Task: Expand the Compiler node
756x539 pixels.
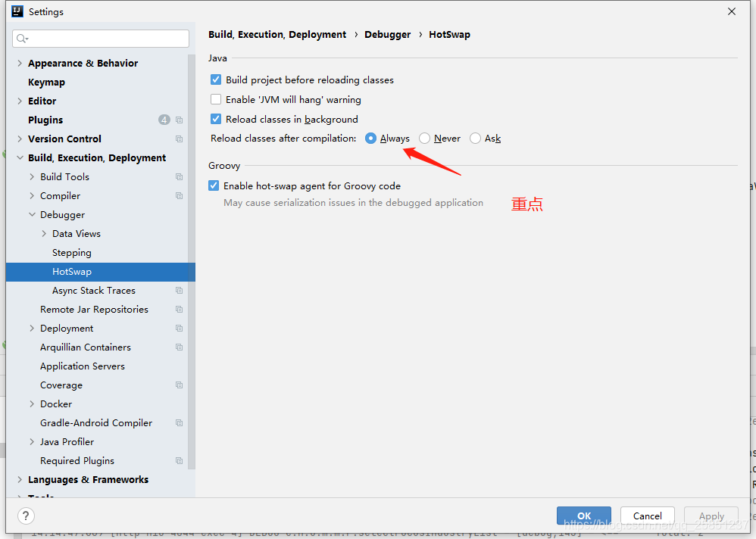Action: point(32,195)
